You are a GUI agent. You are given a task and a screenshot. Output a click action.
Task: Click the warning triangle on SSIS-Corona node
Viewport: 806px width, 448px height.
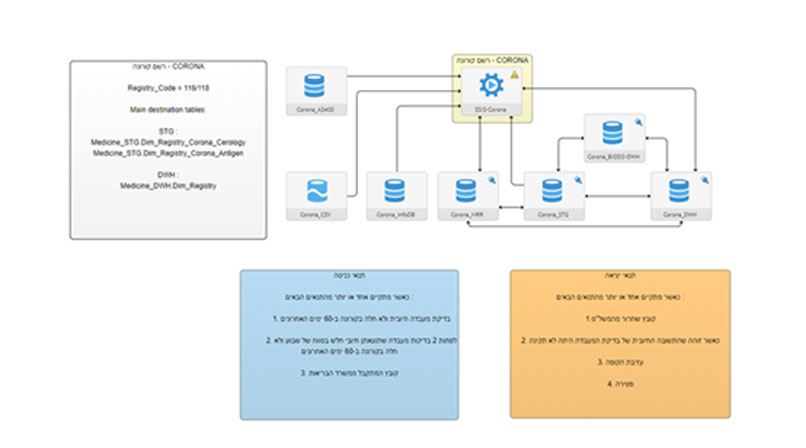tap(514, 75)
